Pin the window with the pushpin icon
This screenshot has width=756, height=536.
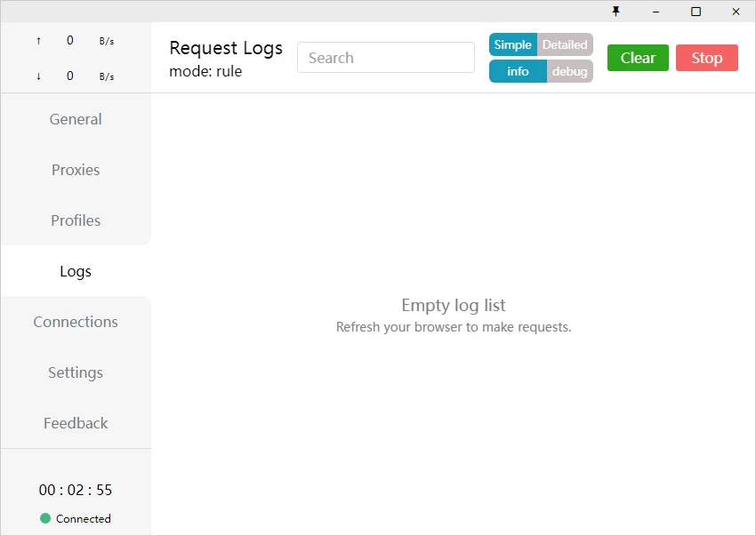615,12
